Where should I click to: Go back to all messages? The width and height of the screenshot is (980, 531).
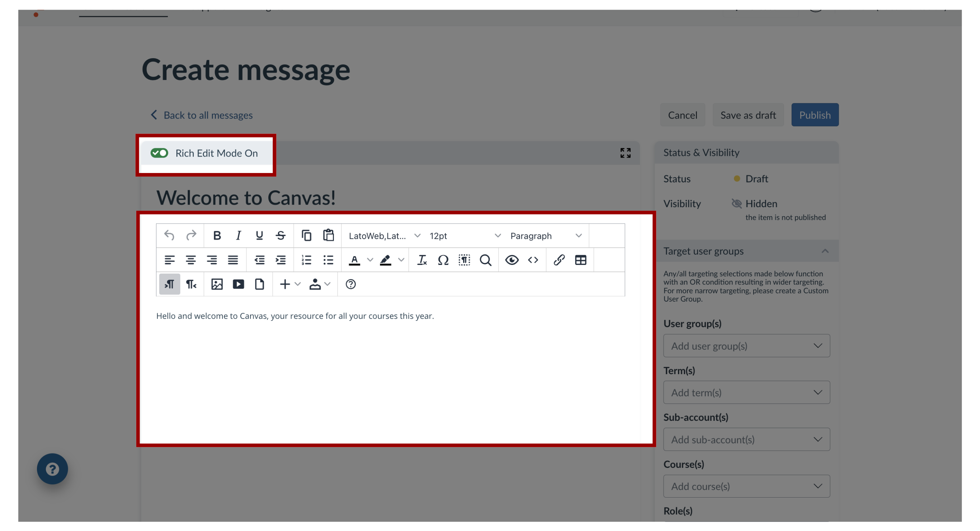pos(202,115)
